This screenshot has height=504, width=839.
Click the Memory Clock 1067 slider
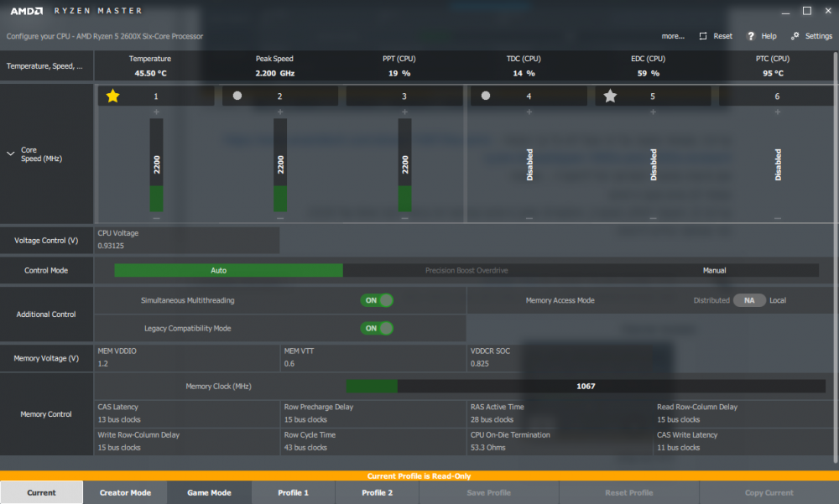click(x=586, y=386)
